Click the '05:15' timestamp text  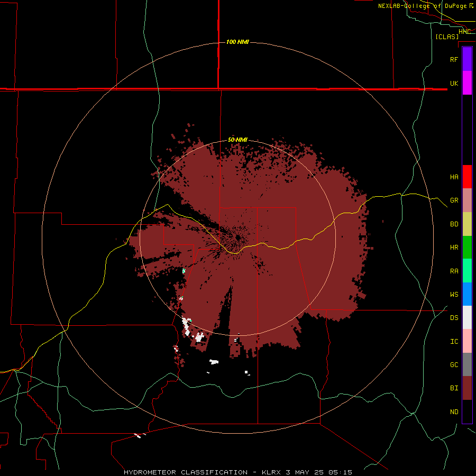[340, 472]
